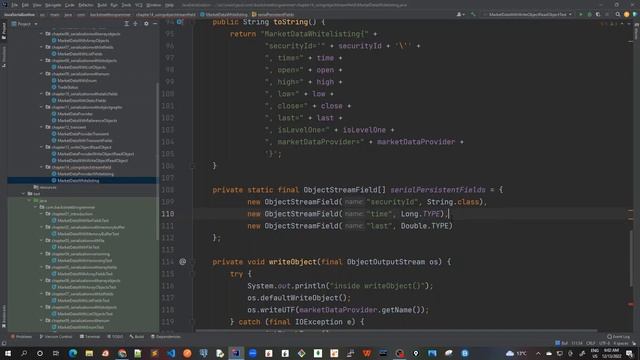Open the user account icon dropdown
Screen dimensions: 640x360
click(460, 14)
